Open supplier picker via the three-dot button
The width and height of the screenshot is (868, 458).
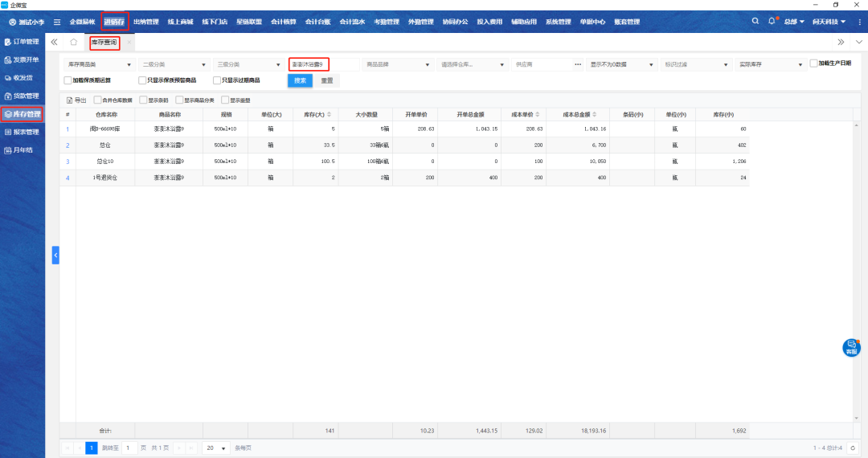click(578, 64)
